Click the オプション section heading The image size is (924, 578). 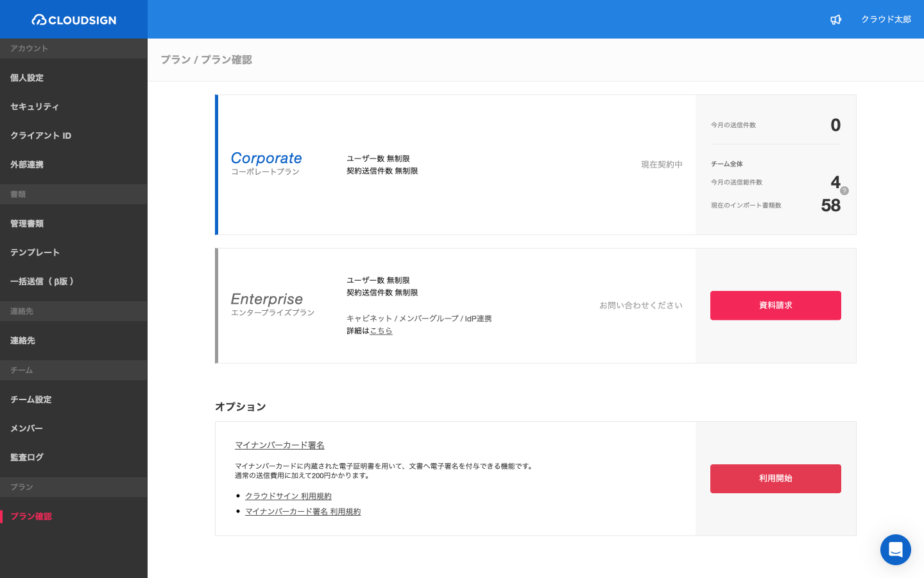tap(241, 407)
